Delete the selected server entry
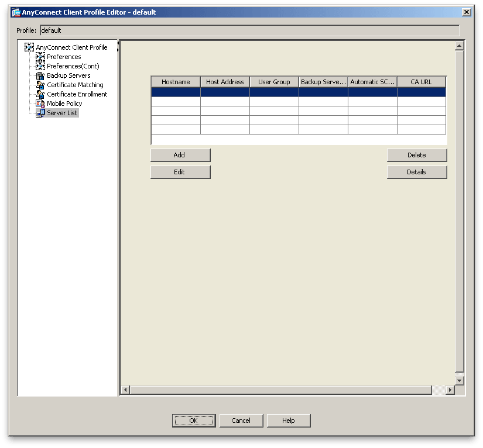Screen dimensions: 483x448 pos(417,155)
